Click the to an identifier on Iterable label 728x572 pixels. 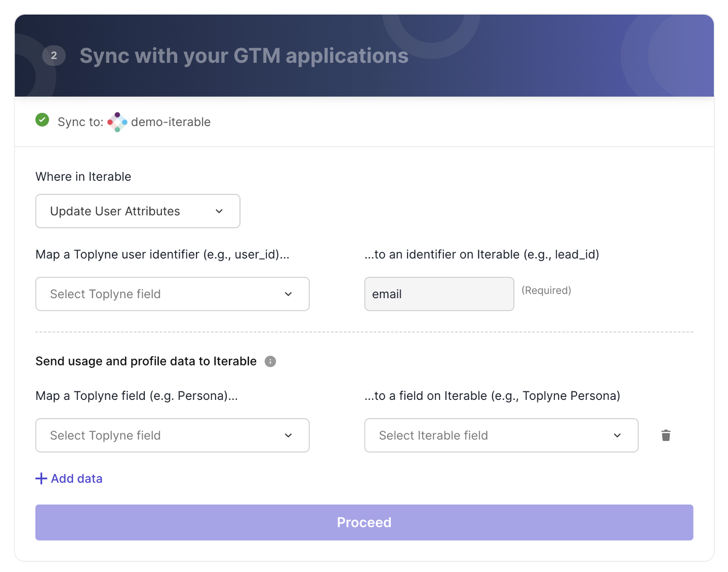pos(482,255)
